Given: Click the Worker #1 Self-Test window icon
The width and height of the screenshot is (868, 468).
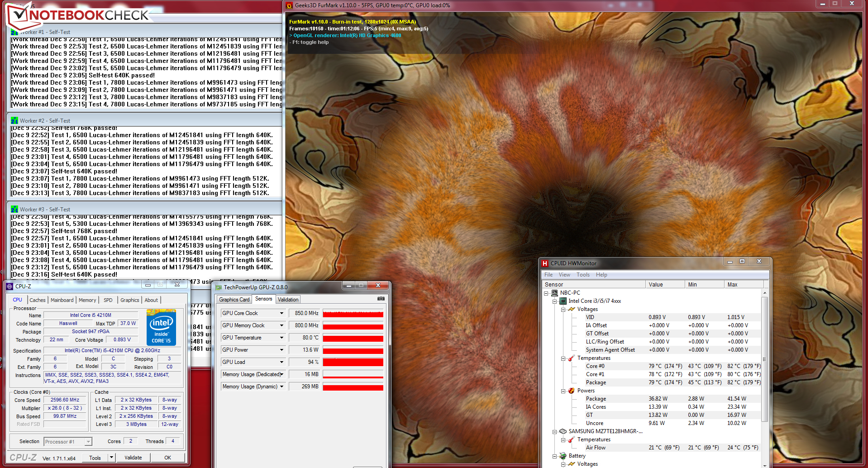Looking at the screenshot, I should coord(14,32).
